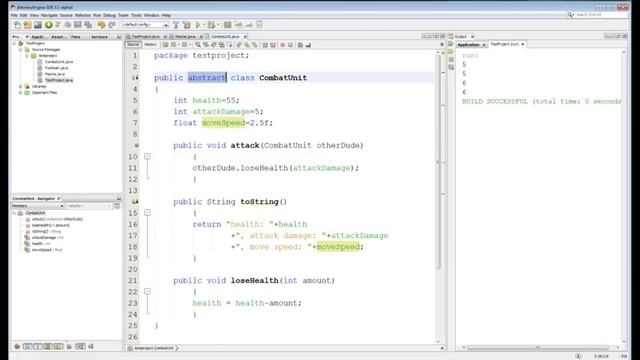Toggle the second Navigator filter button at bottom
This screenshot has width=640, height=360.
[x=27, y=347]
